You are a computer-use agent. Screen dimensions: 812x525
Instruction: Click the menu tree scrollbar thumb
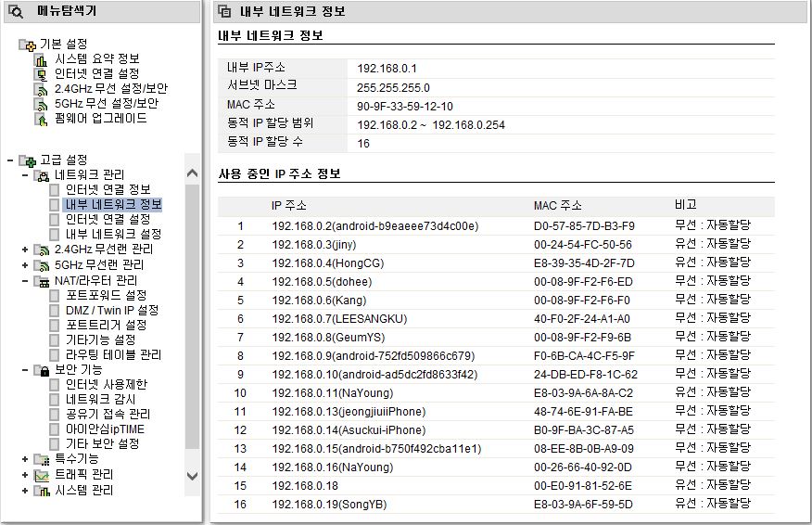point(192,316)
